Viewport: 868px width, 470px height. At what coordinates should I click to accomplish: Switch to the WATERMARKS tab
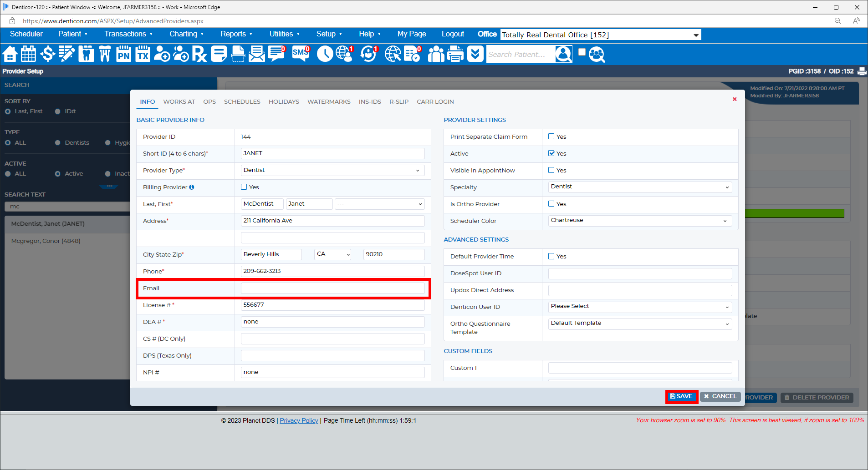pos(329,102)
